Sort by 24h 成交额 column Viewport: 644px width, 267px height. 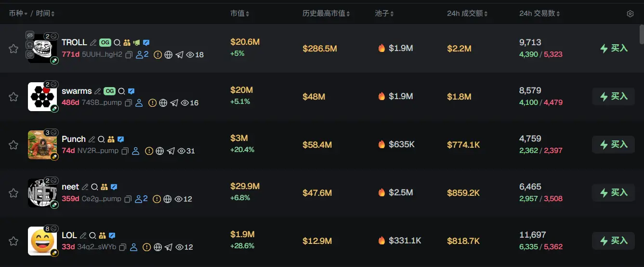[467, 13]
